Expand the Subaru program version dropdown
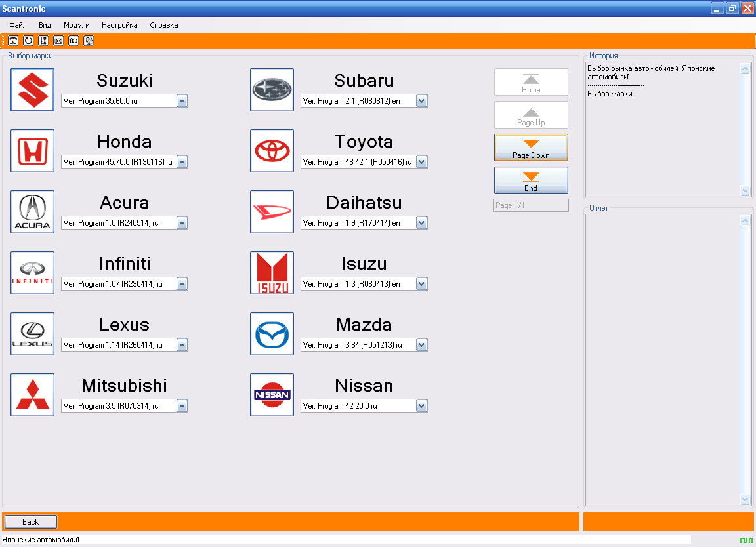 click(x=421, y=101)
